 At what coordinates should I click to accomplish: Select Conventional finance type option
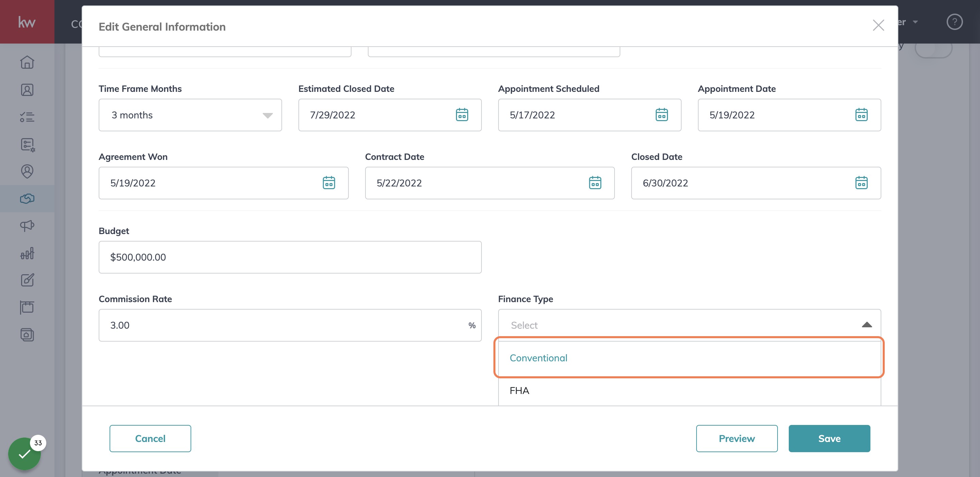click(689, 358)
